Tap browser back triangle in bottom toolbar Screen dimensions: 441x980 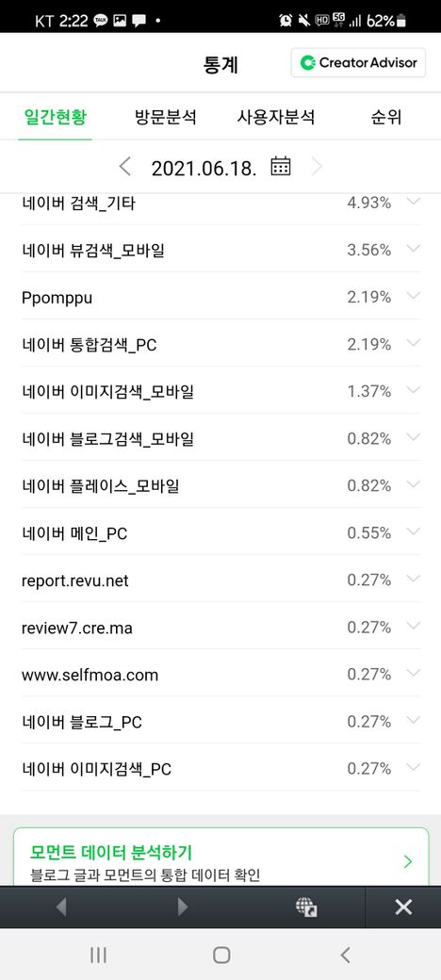60,906
